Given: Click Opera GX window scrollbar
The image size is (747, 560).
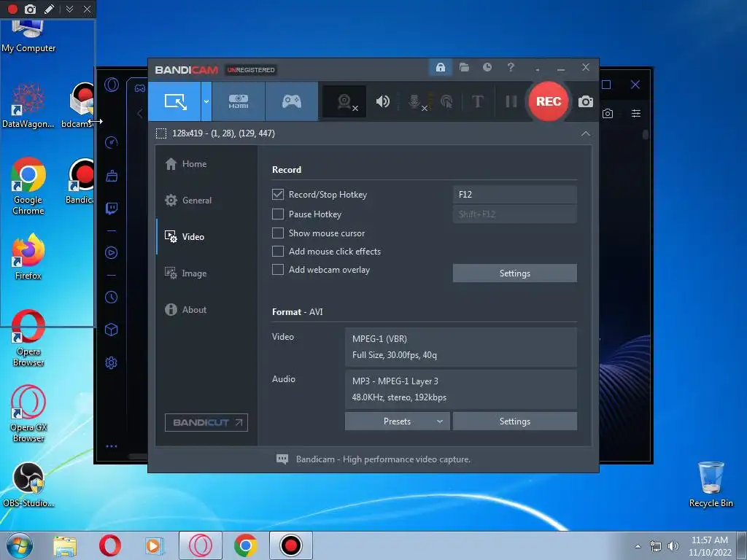Looking at the screenshot, I should 646,134.
